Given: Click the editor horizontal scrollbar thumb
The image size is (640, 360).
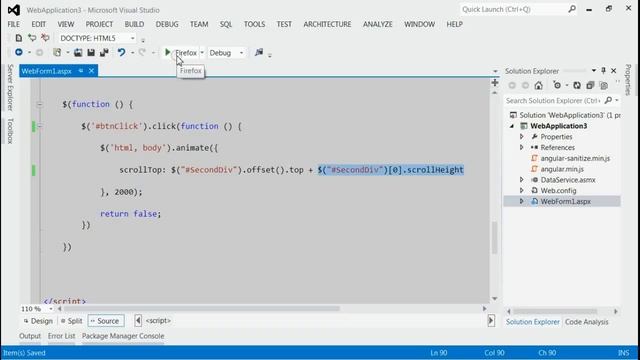Looking at the screenshot, I should [x=202, y=309].
